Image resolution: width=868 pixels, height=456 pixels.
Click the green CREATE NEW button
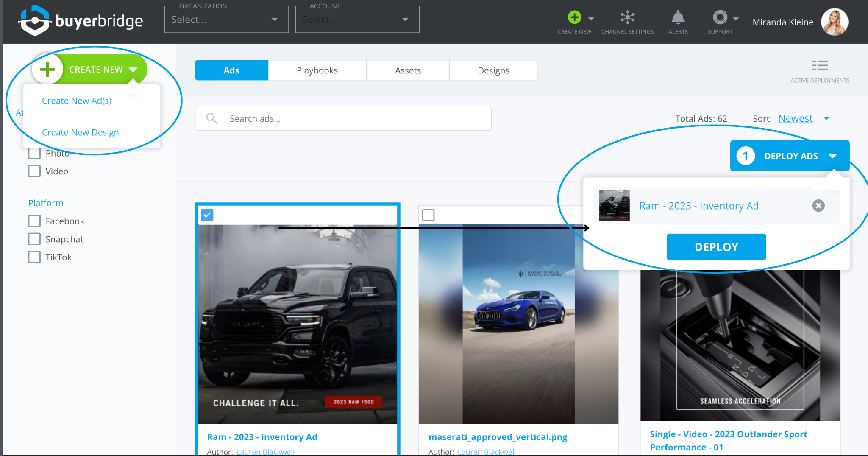[x=90, y=69]
